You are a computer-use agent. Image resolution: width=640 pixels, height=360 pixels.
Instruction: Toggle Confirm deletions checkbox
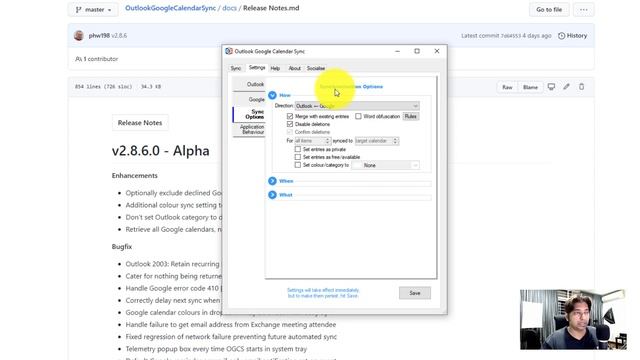pos(290,132)
